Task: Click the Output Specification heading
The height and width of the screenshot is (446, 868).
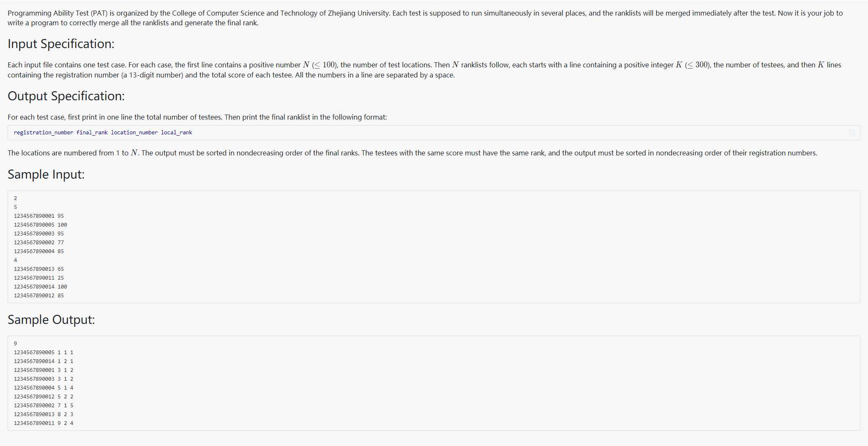Action: click(x=66, y=96)
